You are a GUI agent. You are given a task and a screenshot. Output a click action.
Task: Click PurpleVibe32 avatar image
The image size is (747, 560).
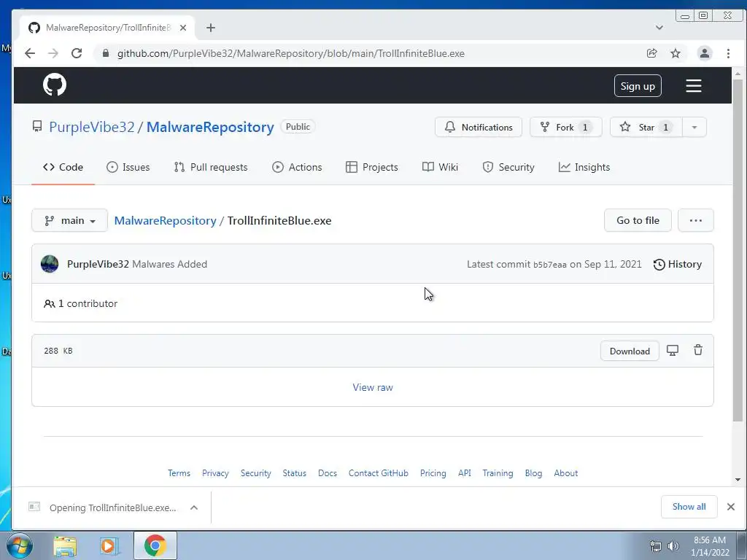50,264
